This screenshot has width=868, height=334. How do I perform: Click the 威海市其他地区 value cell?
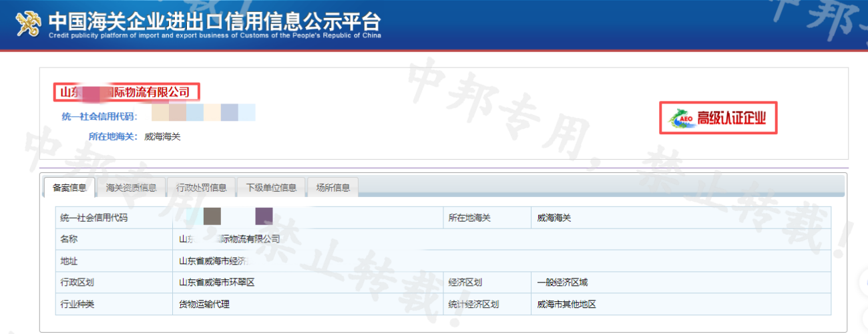pyautogui.click(x=566, y=304)
